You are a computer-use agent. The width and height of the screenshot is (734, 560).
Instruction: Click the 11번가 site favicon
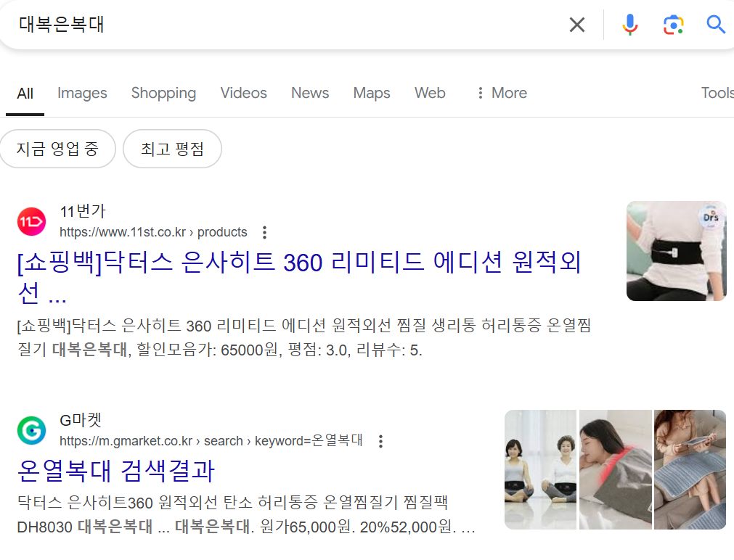click(30, 221)
